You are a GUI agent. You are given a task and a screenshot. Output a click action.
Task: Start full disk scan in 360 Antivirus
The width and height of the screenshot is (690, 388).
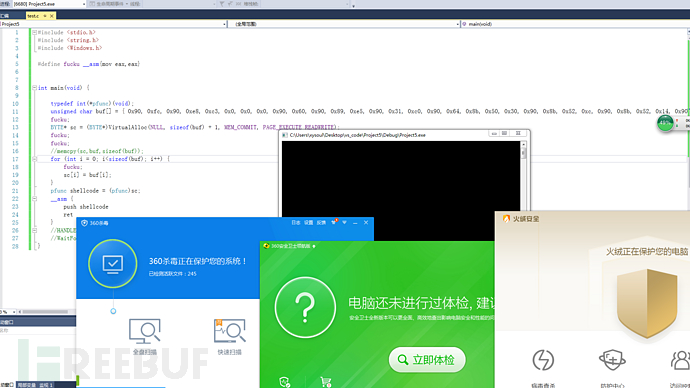pyautogui.click(x=145, y=337)
